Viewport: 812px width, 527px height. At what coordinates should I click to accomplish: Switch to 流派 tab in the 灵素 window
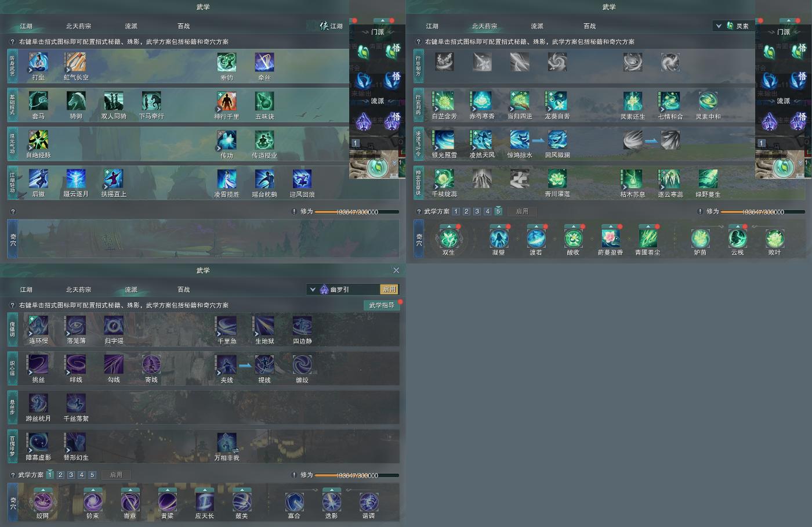pyautogui.click(x=537, y=26)
